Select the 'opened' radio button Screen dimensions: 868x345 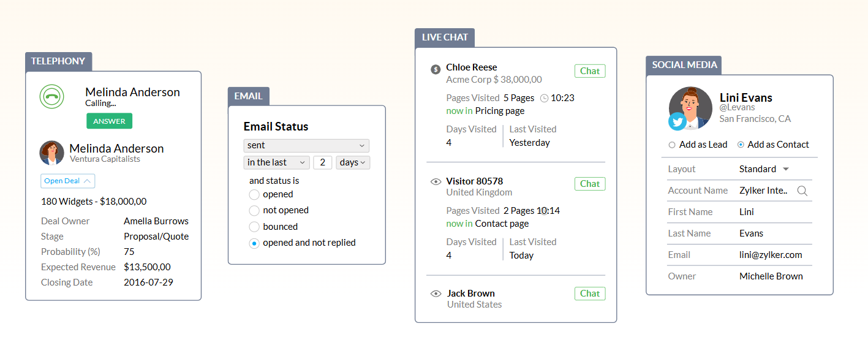point(254,195)
